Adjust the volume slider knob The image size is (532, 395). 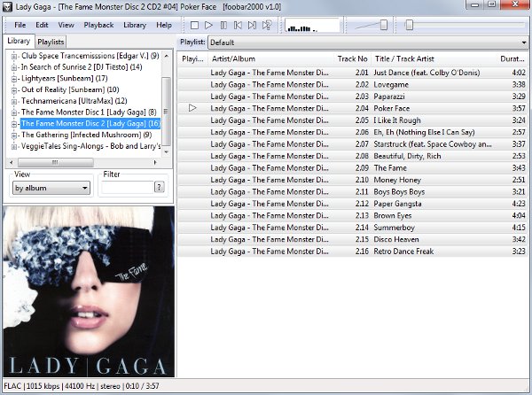[x=384, y=25]
